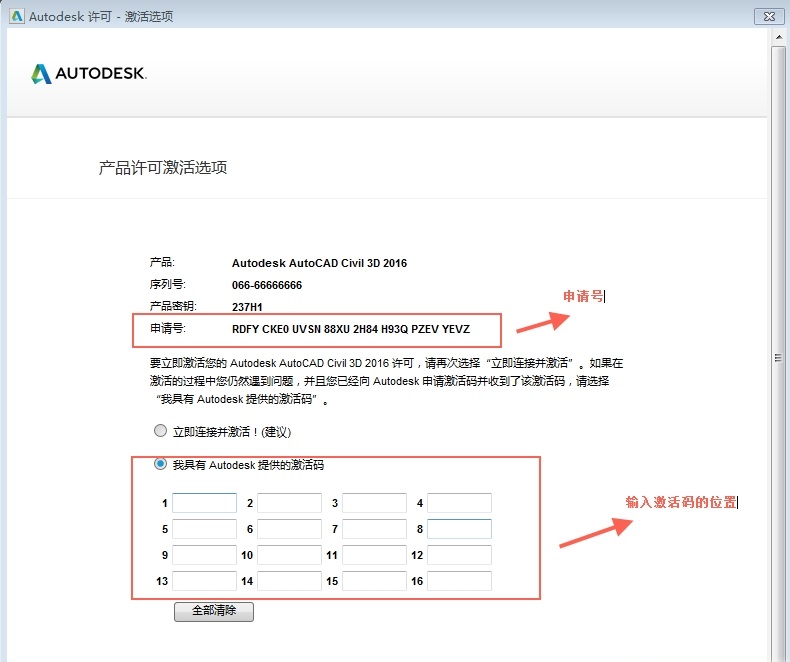Click activation code field 11
The image size is (790, 662).
pyautogui.click(x=374, y=555)
